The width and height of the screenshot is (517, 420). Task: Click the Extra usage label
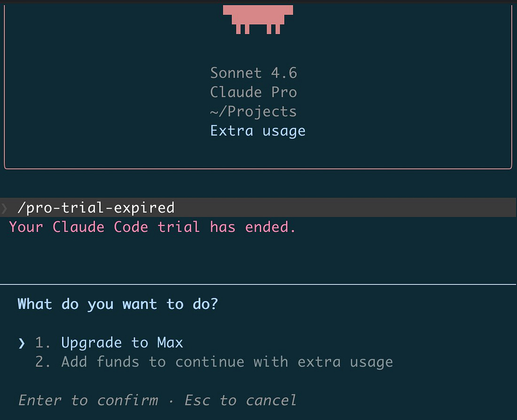(258, 131)
